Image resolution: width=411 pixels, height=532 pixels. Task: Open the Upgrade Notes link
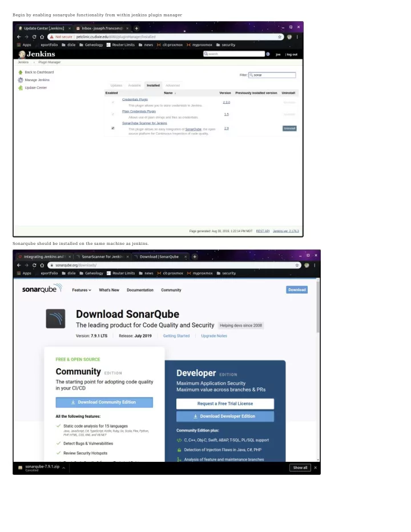[214, 336]
